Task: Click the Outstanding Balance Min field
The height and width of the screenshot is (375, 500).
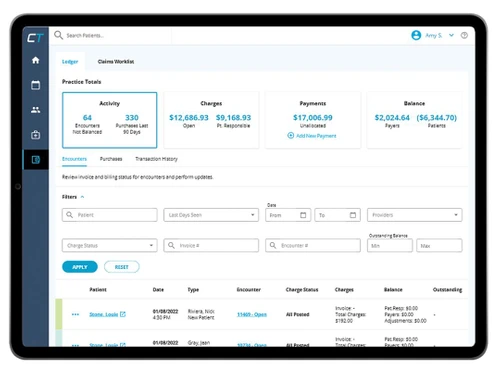Action: (390, 246)
